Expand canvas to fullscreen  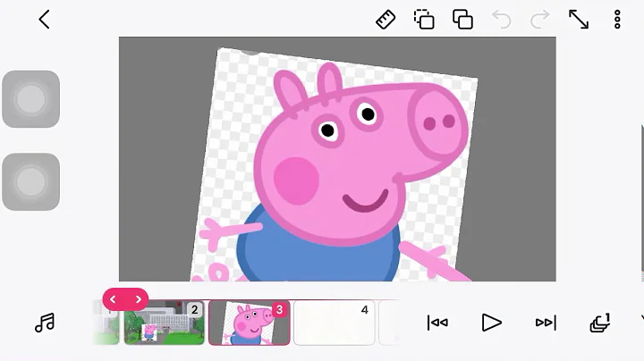[x=579, y=20]
